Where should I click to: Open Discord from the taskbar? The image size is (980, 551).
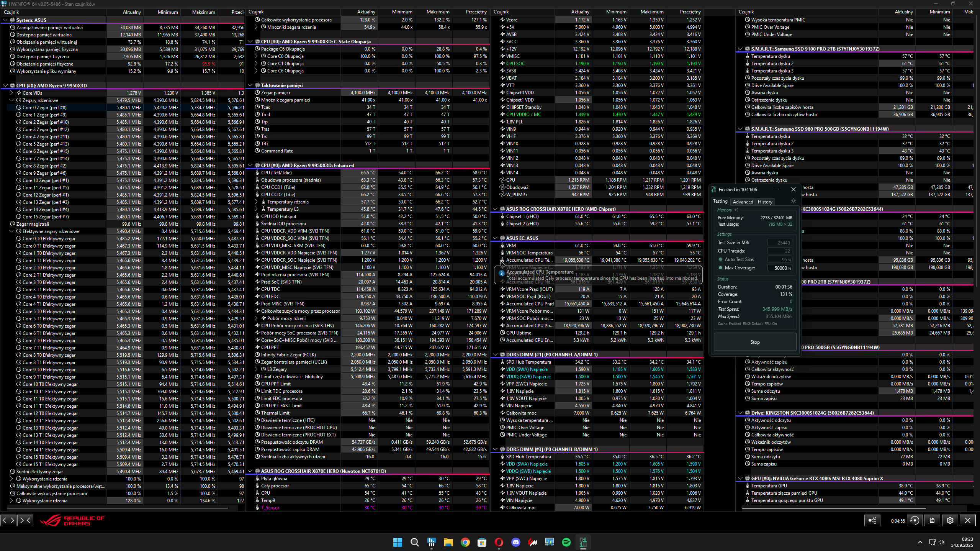[x=515, y=542]
